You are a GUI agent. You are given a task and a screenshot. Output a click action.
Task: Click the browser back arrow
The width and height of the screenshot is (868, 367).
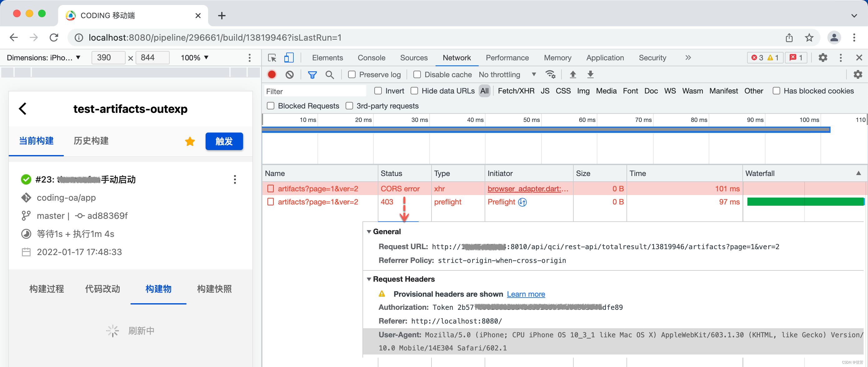click(13, 38)
